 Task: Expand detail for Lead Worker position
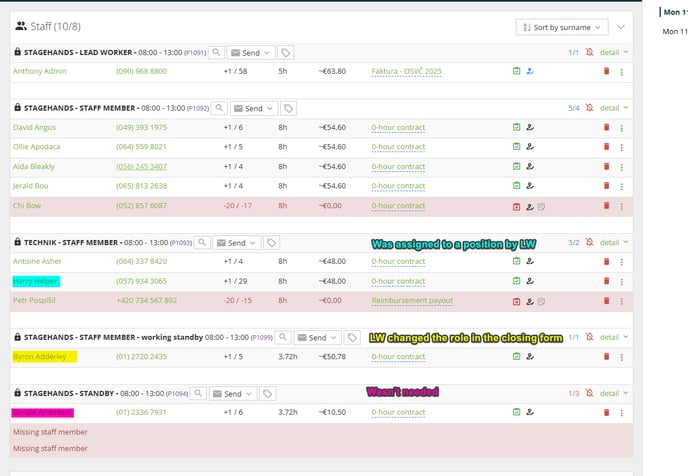[x=614, y=52]
